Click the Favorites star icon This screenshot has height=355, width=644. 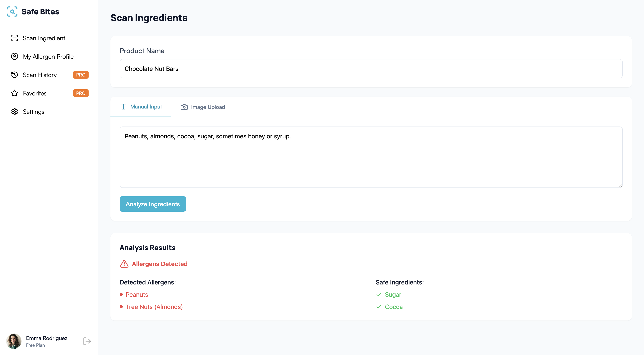[15, 93]
